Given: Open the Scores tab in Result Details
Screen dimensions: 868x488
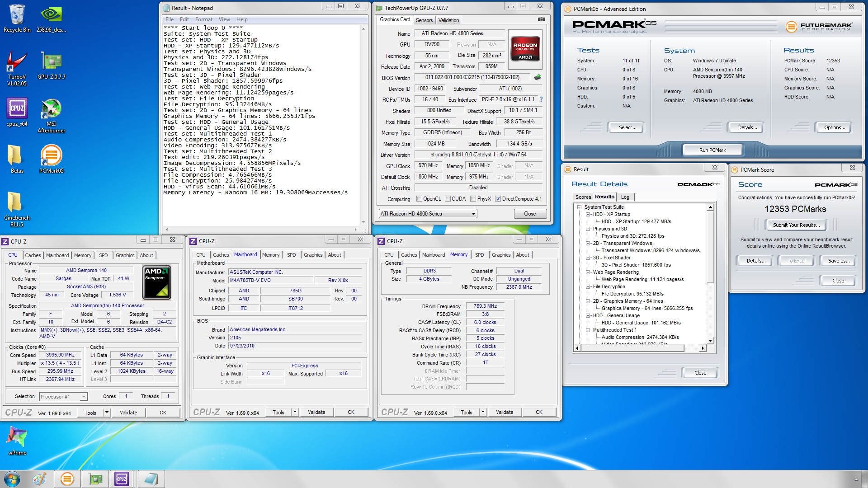Looking at the screenshot, I should click(x=583, y=197).
